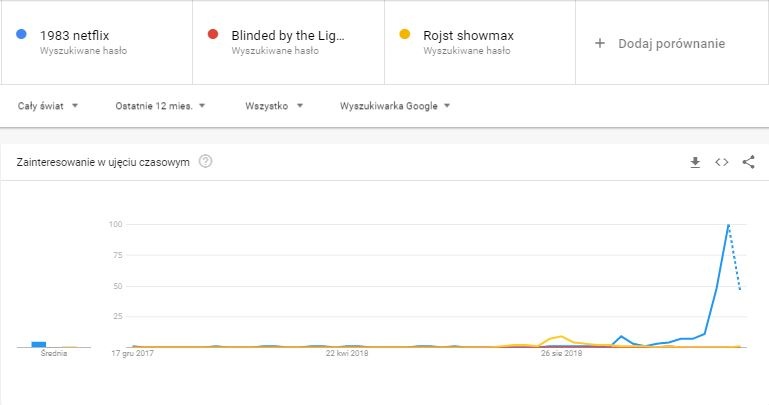769x405 pixels.
Task: Click Dodaj porównanie to add a term
Action: 671,44
